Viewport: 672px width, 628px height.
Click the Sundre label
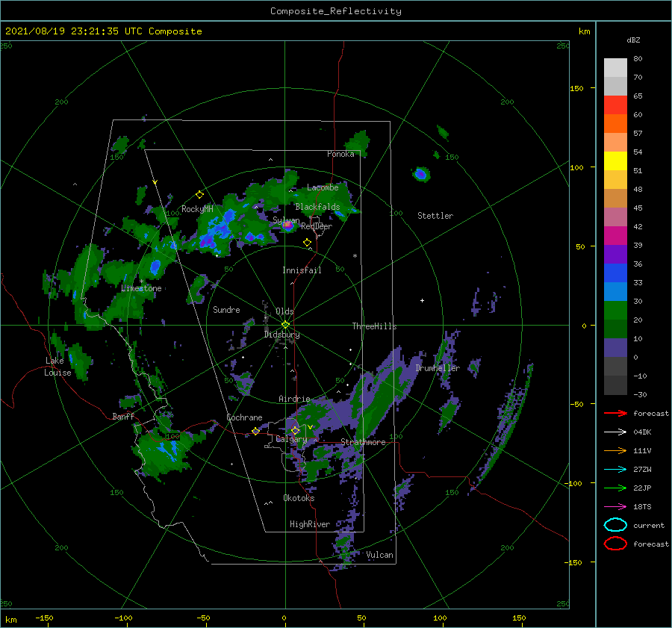226,309
